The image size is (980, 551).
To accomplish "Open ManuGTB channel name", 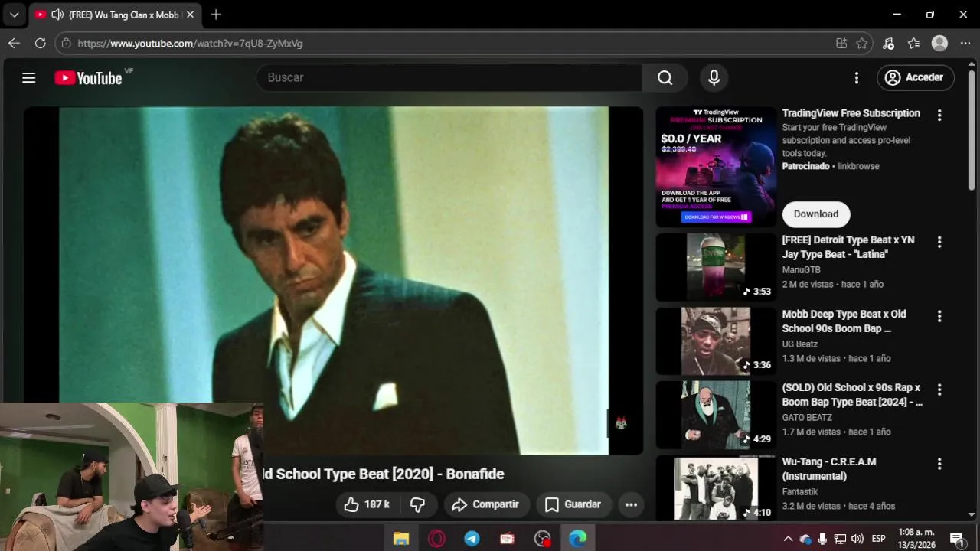I will click(x=801, y=270).
